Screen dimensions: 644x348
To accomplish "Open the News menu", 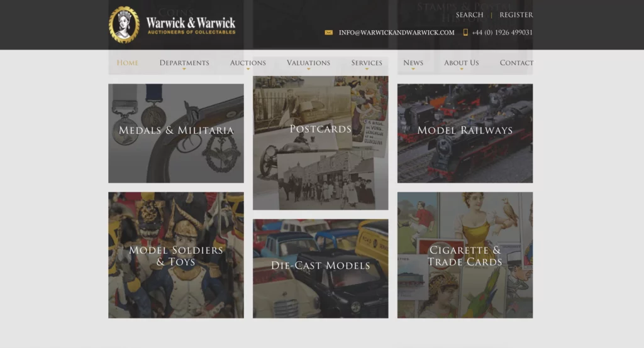I will (413, 63).
